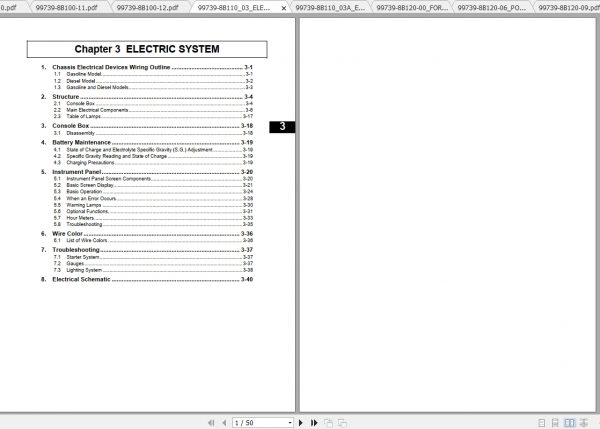The height and width of the screenshot is (429, 600).
Task: Switch to continuous facing view
Action: coord(584,423)
